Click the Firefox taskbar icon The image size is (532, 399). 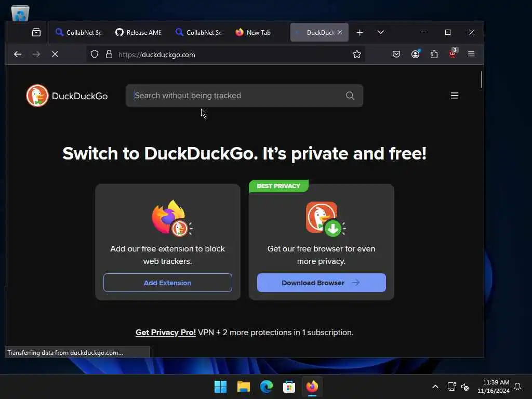[x=312, y=387]
